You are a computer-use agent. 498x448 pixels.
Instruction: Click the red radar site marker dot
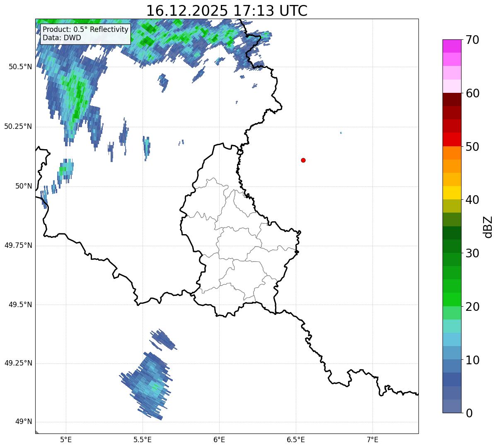pyautogui.click(x=303, y=160)
